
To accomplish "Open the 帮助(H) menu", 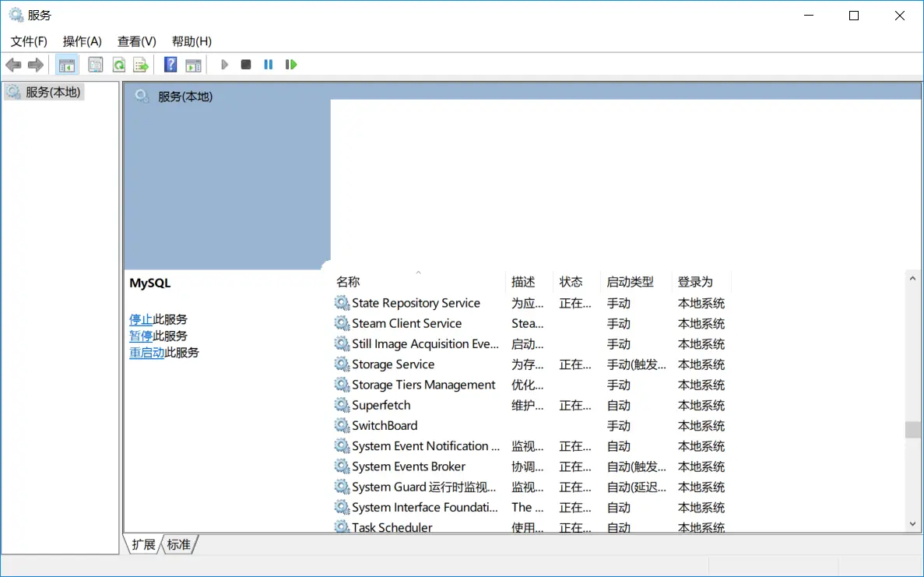I will pos(191,41).
